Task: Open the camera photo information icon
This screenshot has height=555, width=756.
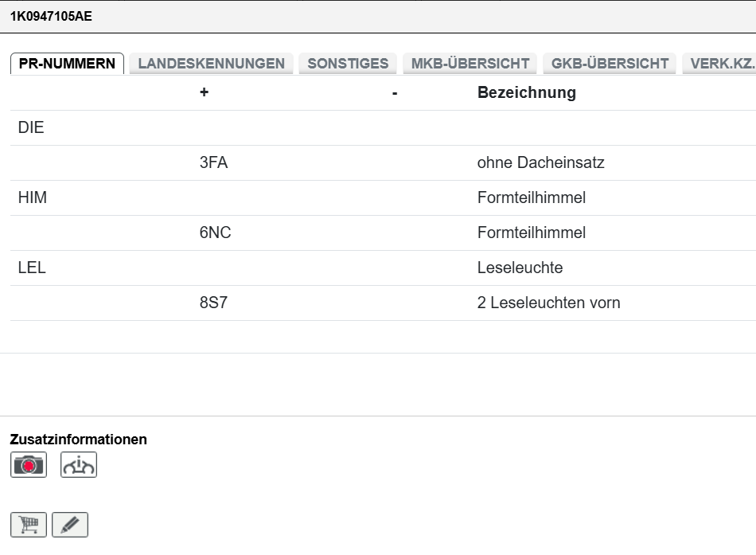Action: coord(29,465)
